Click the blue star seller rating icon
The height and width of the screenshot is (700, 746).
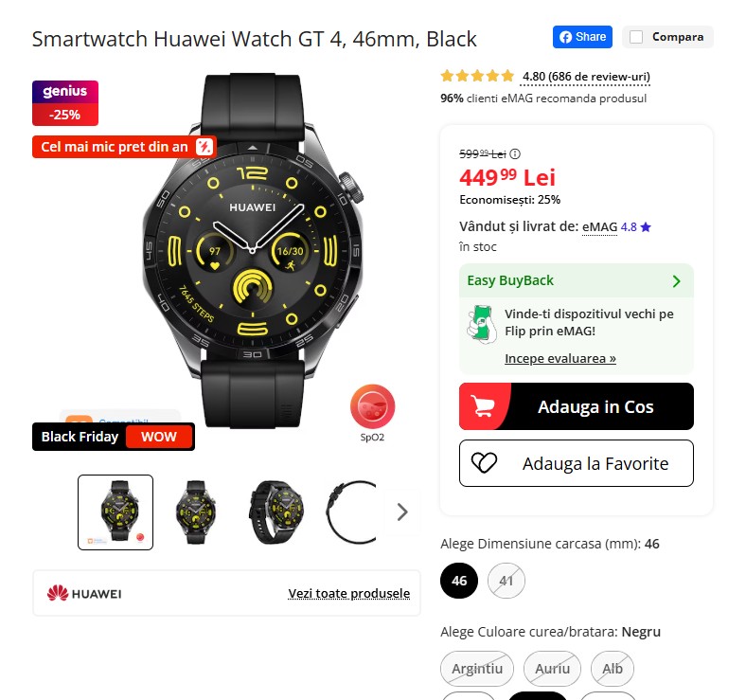coord(645,227)
